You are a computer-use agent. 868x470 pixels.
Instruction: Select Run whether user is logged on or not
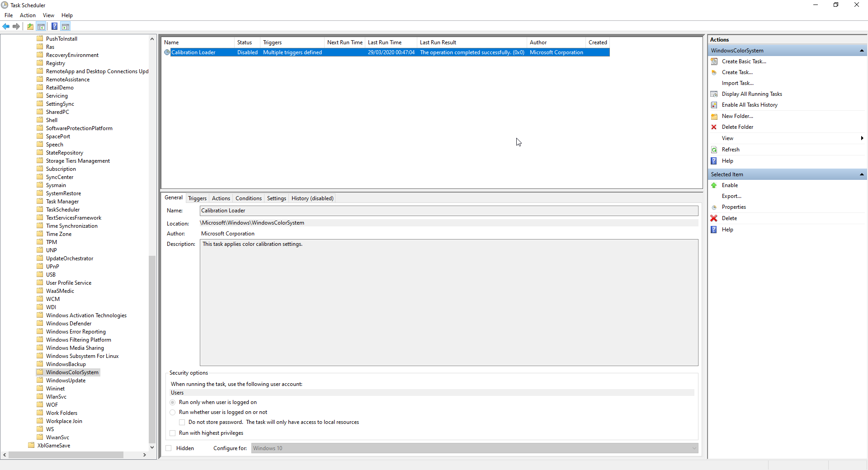[173, 412]
